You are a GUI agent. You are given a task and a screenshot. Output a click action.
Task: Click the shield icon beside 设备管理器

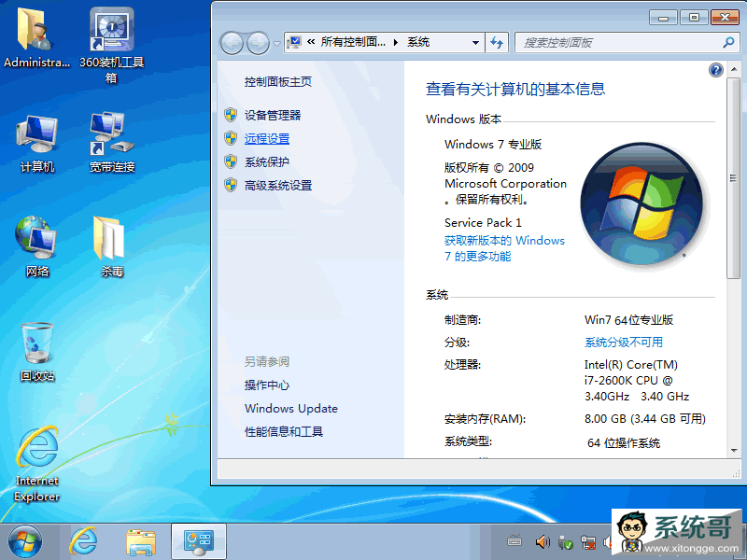coord(231,115)
